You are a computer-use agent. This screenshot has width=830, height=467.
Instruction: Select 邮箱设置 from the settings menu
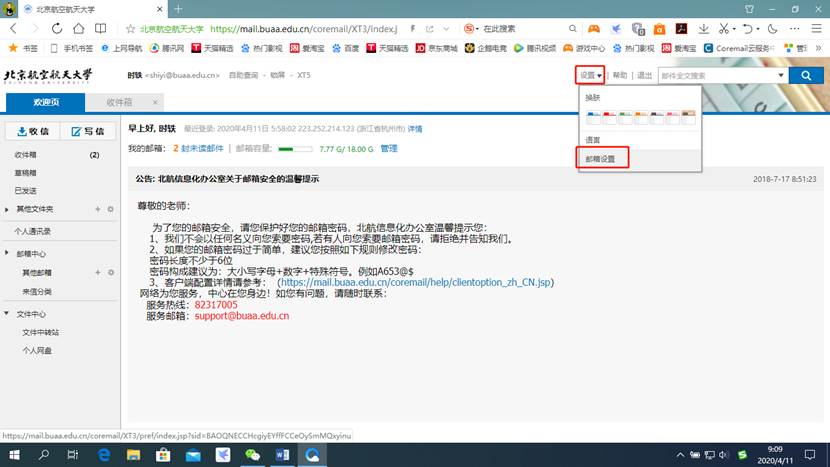[601, 159]
